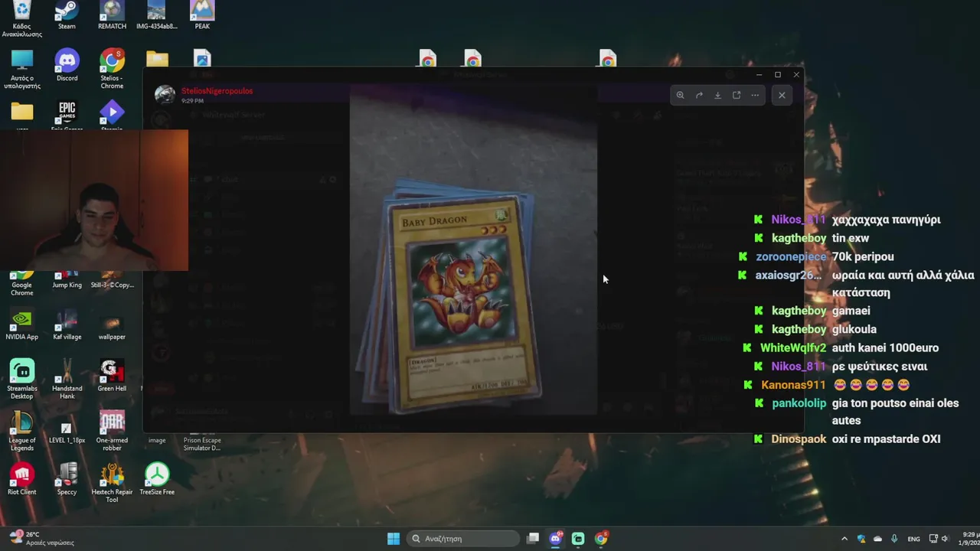Open the Riot Client shortcut
This screenshot has width=980, height=551.
click(x=22, y=480)
